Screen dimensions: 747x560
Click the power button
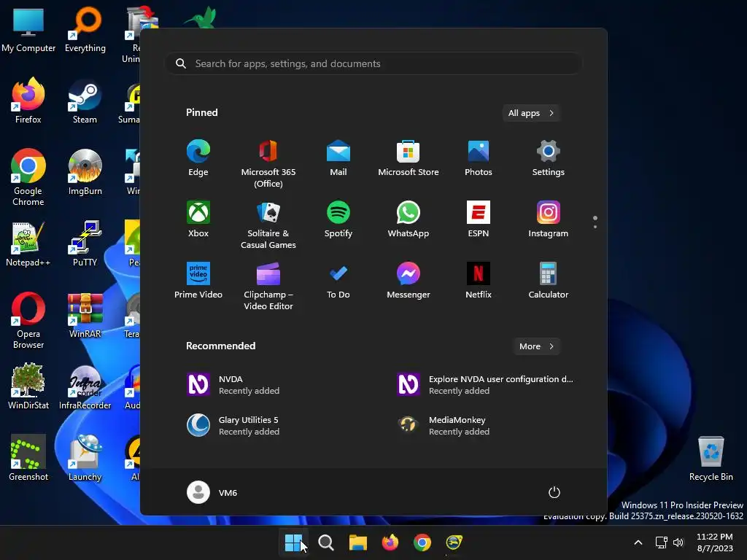(554, 492)
